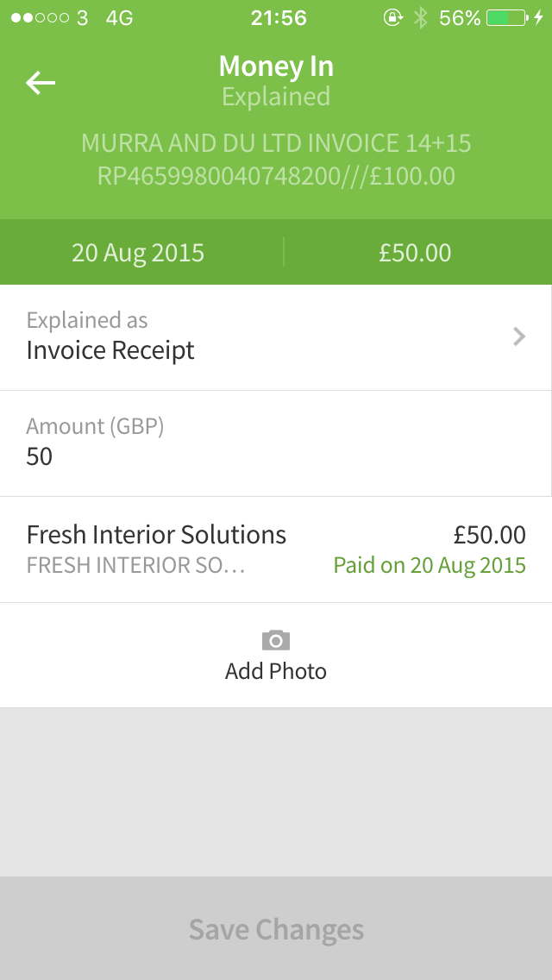552x980 pixels.
Task: Expand the Explained as chevron
Action: [x=519, y=336]
